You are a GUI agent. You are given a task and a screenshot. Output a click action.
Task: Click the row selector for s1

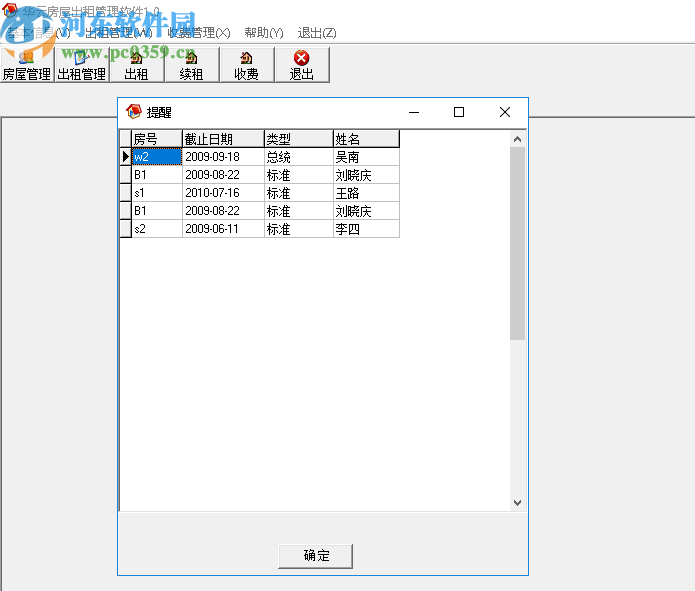126,193
